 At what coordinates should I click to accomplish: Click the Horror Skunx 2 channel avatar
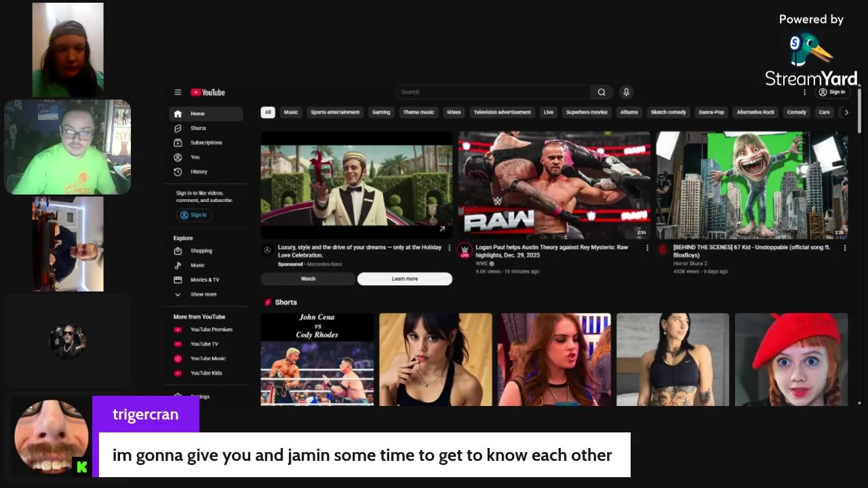coord(663,249)
